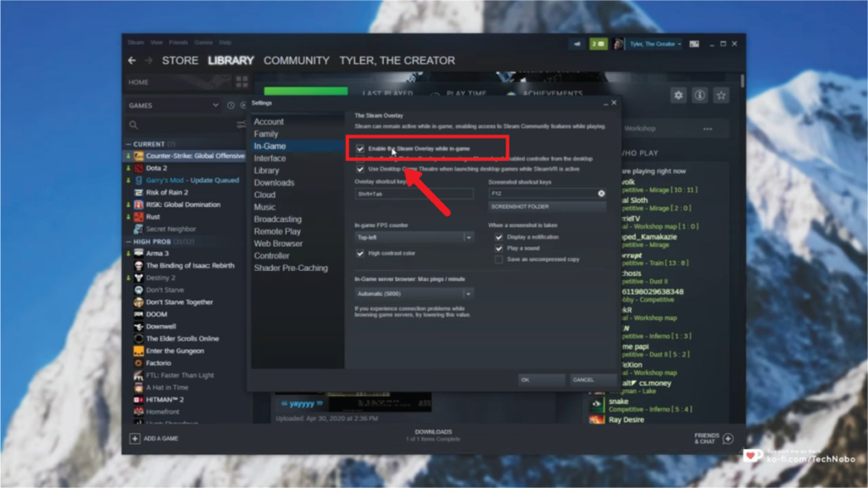Open the Steam menu in the menu bar
Screen dimensions: 868x488
[x=136, y=42]
